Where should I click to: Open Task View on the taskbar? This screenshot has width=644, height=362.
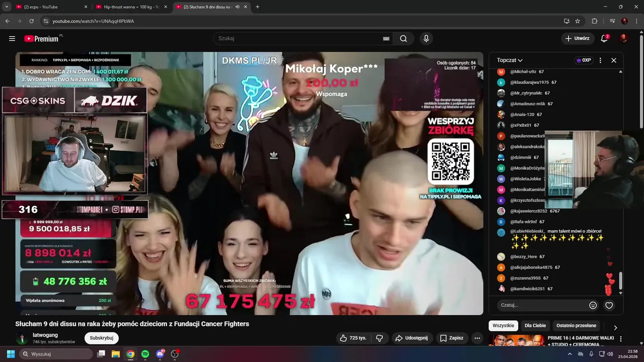[101, 354]
